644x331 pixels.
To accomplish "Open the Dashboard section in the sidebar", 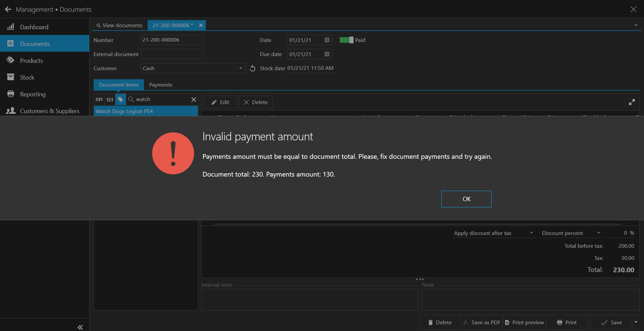I will point(34,27).
